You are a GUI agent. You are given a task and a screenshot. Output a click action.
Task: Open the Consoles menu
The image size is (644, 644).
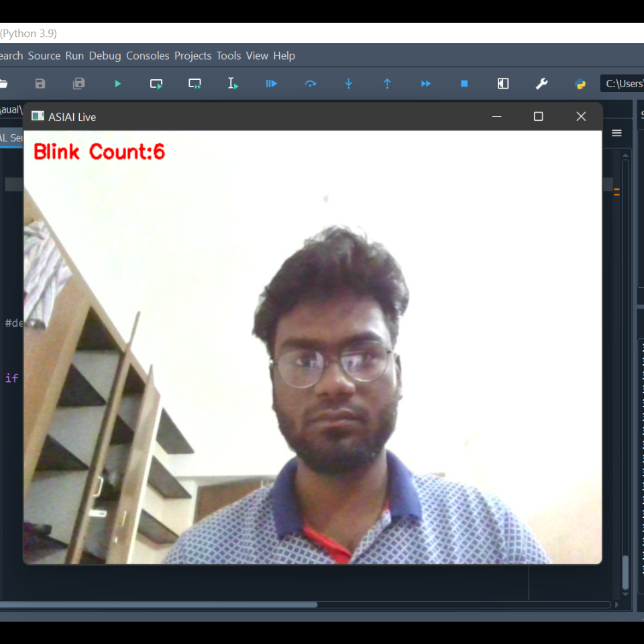click(x=148, y=56)
